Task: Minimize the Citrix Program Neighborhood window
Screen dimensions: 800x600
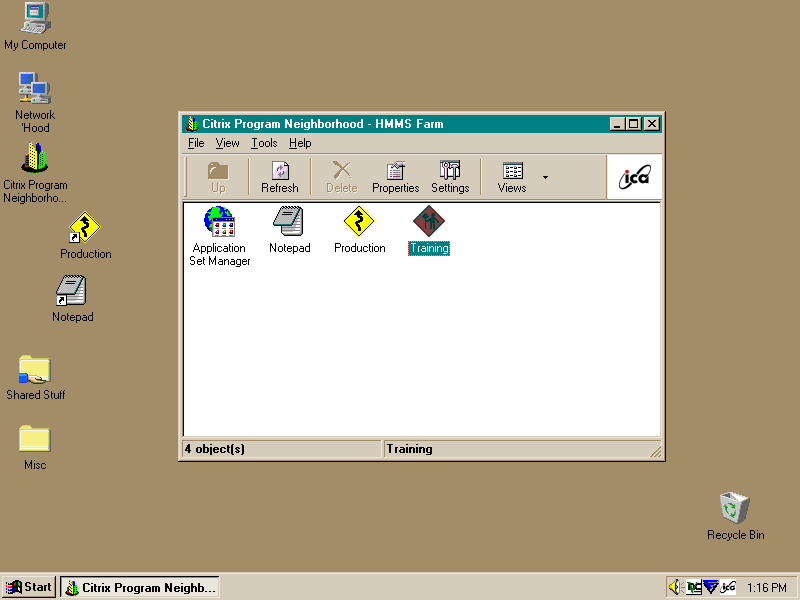Action: (x=617, y=123)
